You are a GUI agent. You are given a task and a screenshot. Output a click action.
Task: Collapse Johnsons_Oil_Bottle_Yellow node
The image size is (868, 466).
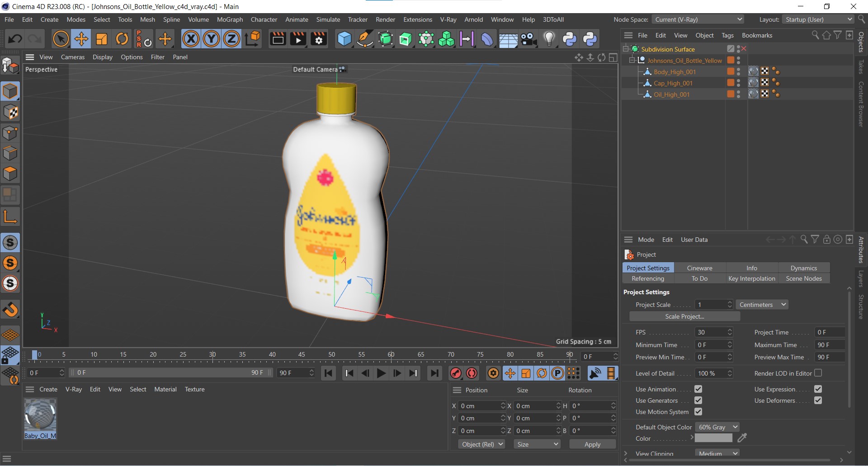click(x=632, y=60)
